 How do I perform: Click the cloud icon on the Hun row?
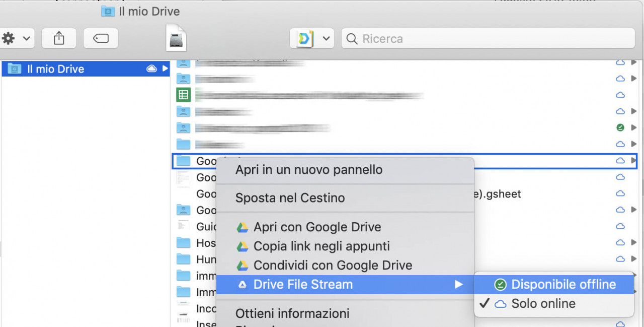[x=620, y=259]
